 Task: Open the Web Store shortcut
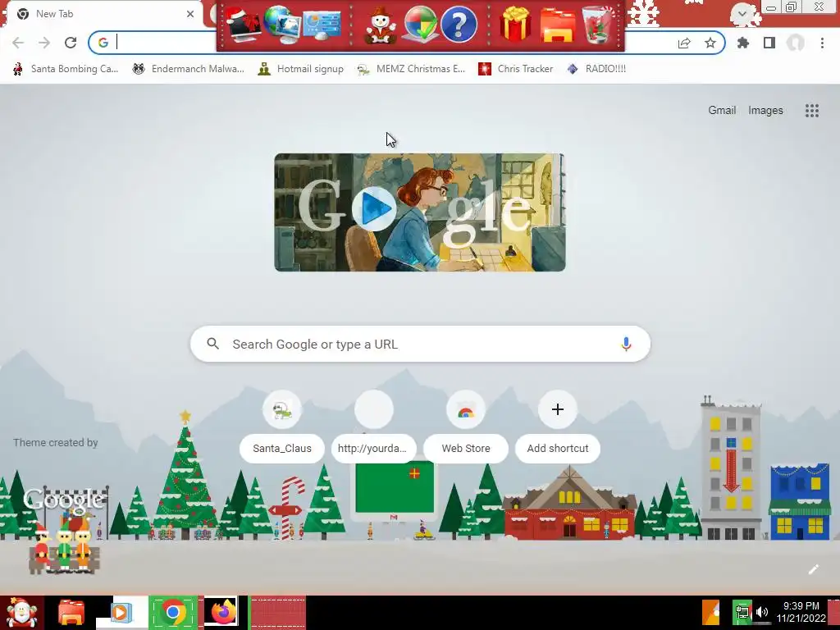tap(466, 427)
